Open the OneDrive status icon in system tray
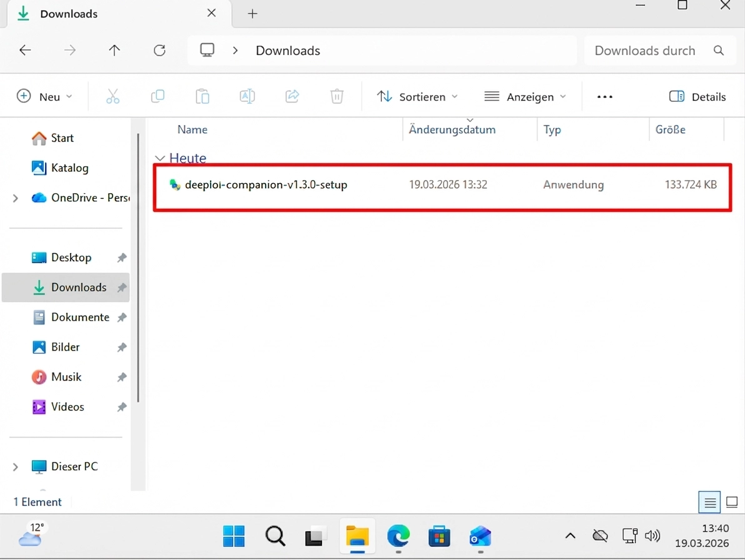745x560 pixels. [599, 536]
